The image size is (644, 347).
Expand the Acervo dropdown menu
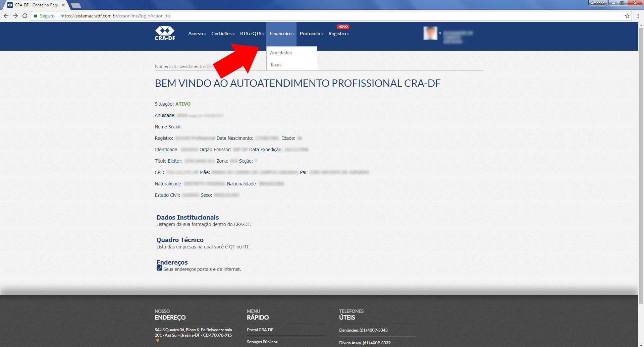[197, 34]
